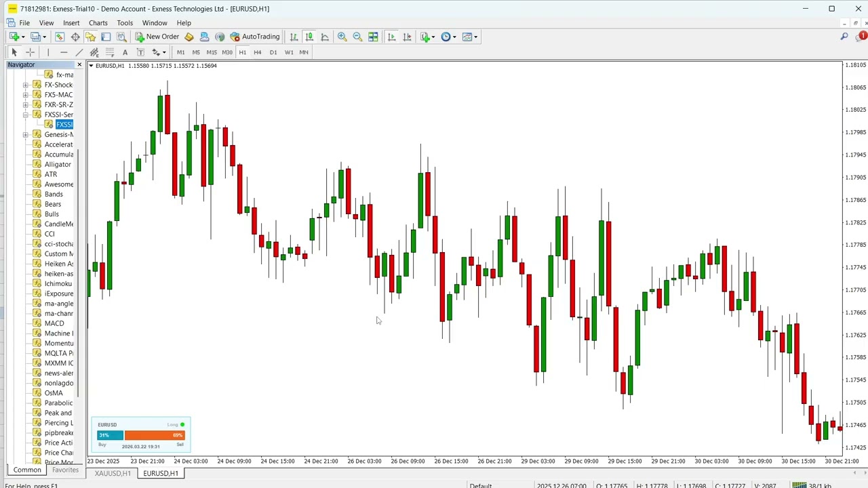Draw a vertical line tool
Image resolution: width=868 pixels, height=488 pixels.
point(48,52)
